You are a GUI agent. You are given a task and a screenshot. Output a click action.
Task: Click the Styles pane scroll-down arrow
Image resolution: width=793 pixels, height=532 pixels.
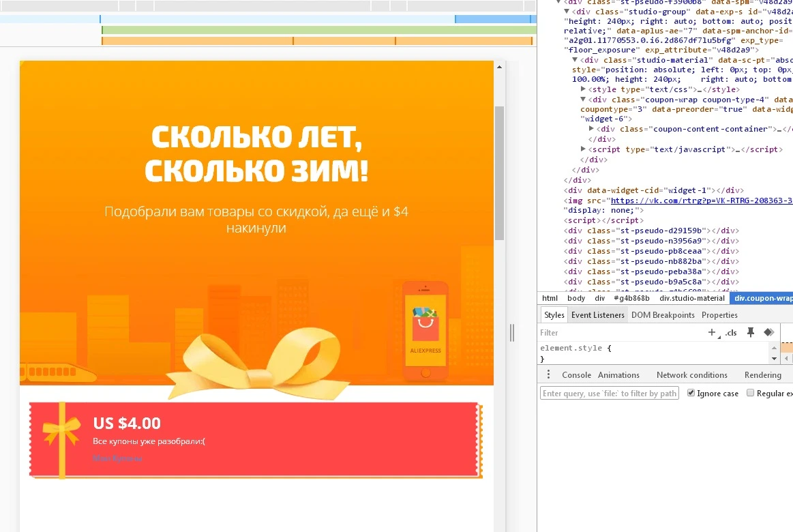point(774,359)
